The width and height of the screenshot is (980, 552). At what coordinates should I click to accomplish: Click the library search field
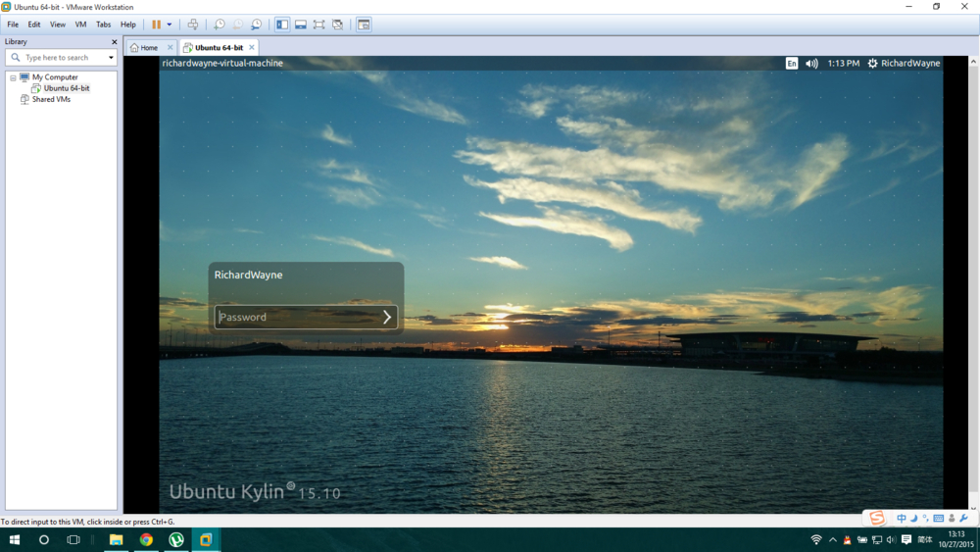point(60,58)
